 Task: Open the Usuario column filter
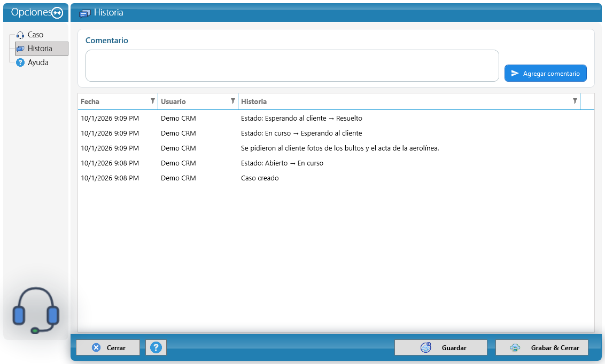pos(232,101)
